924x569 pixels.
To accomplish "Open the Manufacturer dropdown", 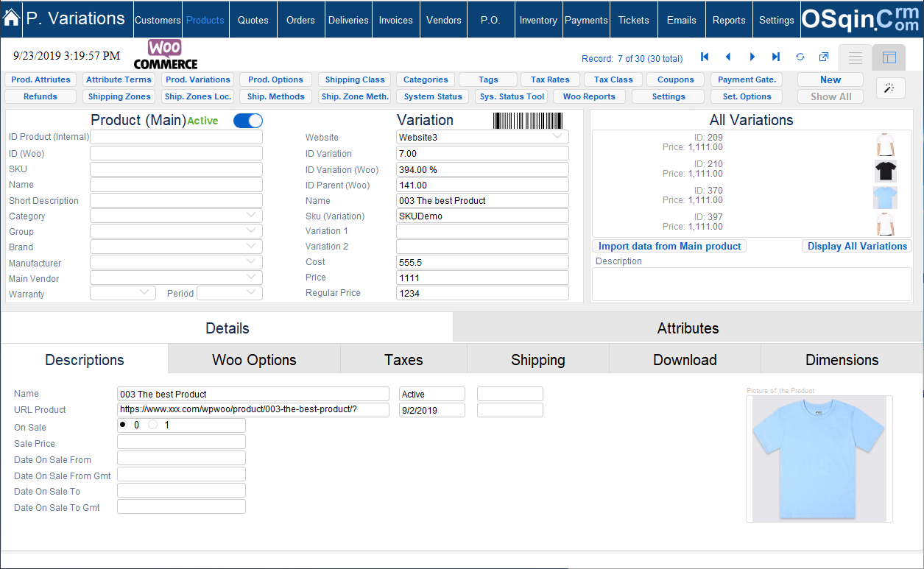I will coord(176,263).
